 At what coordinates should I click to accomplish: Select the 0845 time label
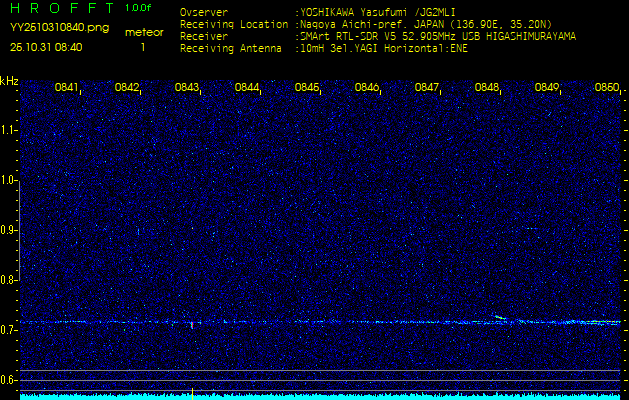[307, 88]
